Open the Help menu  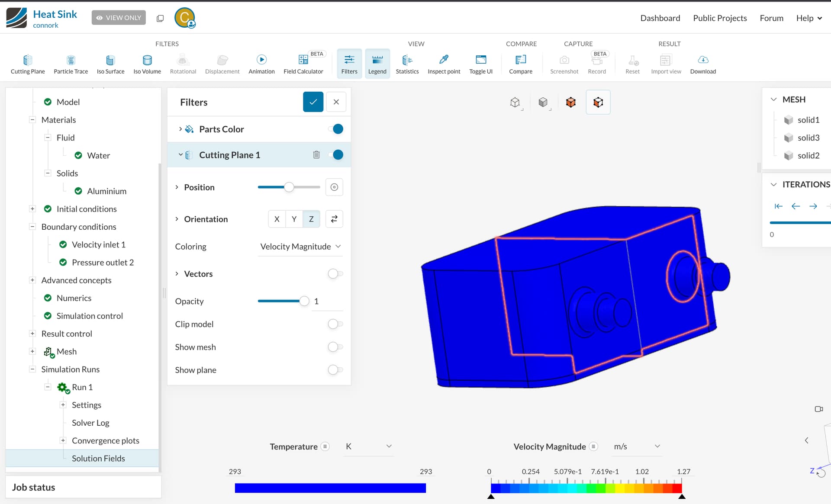tap(808, 18)
